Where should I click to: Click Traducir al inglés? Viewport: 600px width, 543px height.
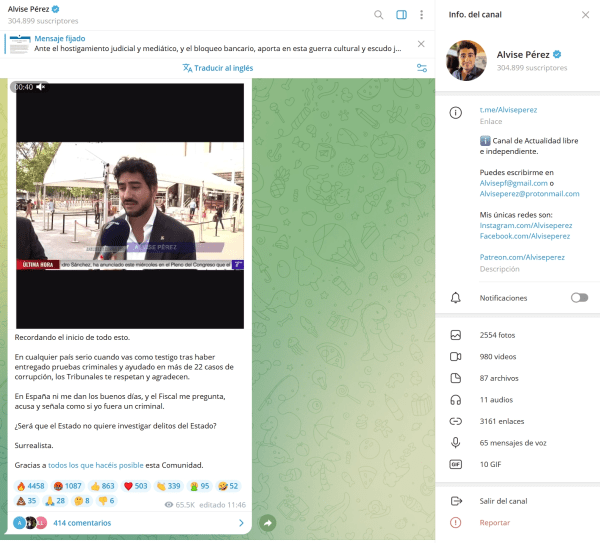coord(218,68)
